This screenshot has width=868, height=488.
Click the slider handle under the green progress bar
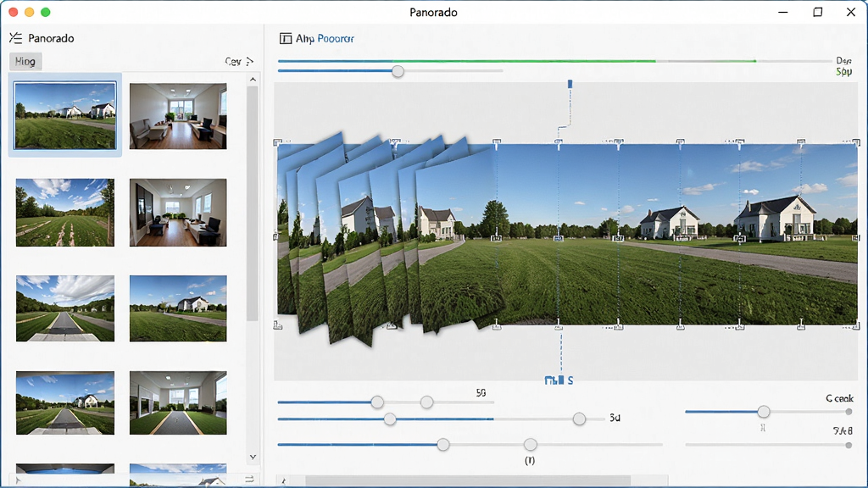click(398, 71)
